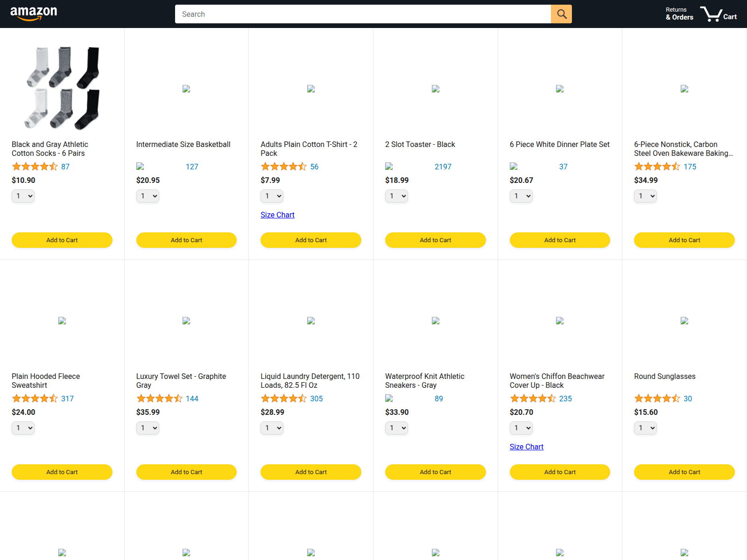
Task: Open the Hooded Fleece Sweatshirt product image
Action: 62,321
